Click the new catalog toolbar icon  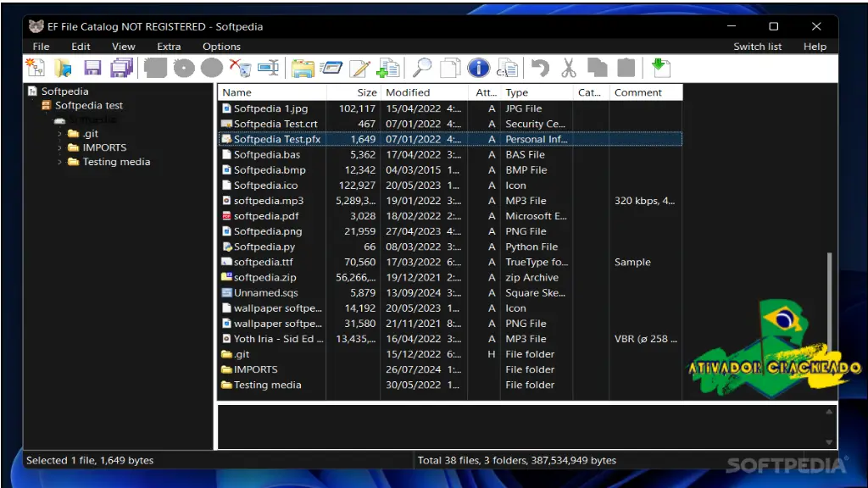click(36, 68)
